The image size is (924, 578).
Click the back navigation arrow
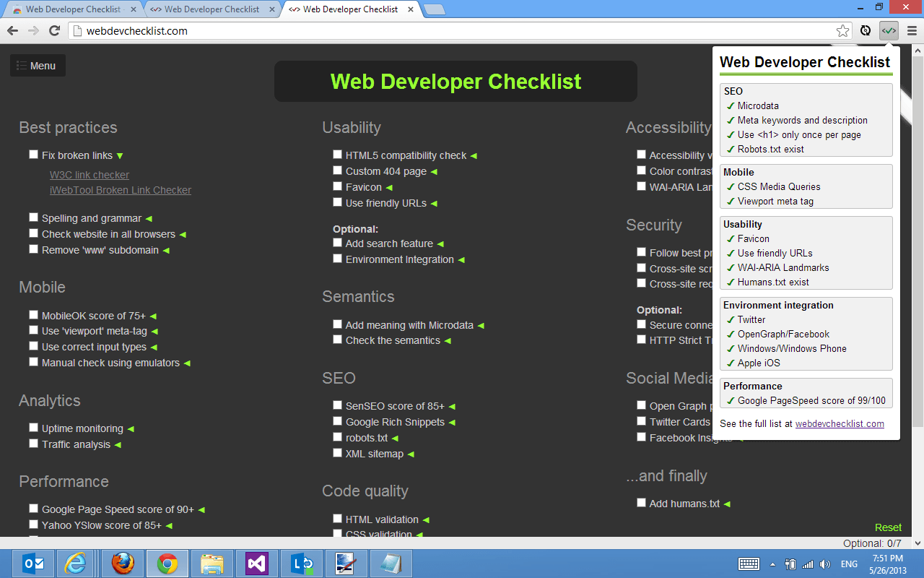pyautogui.click(x=12, y=30)
